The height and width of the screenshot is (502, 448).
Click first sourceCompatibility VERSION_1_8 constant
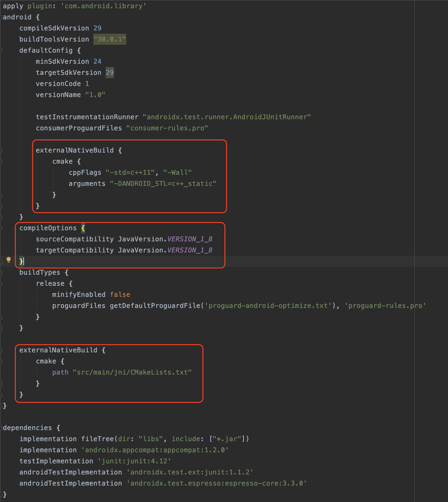tap(189, 239)
